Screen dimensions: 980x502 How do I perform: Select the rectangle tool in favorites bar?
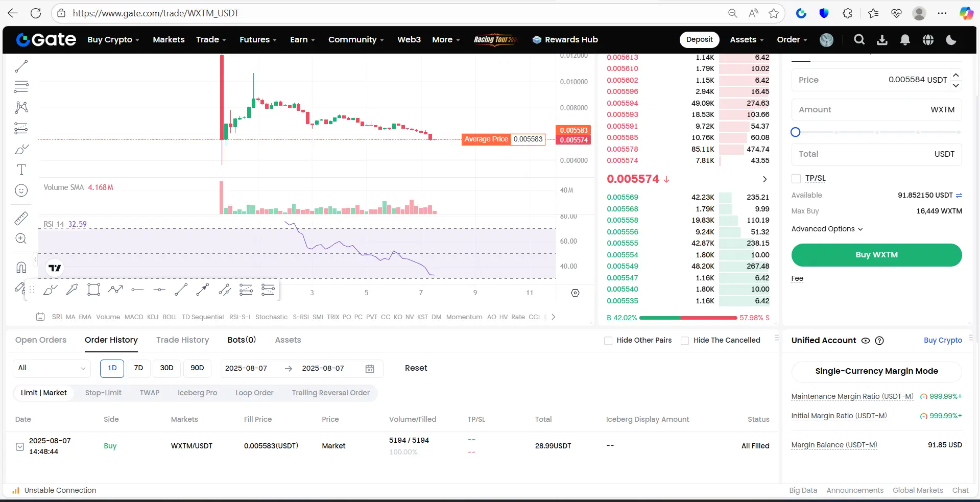[x=93, y=290]
